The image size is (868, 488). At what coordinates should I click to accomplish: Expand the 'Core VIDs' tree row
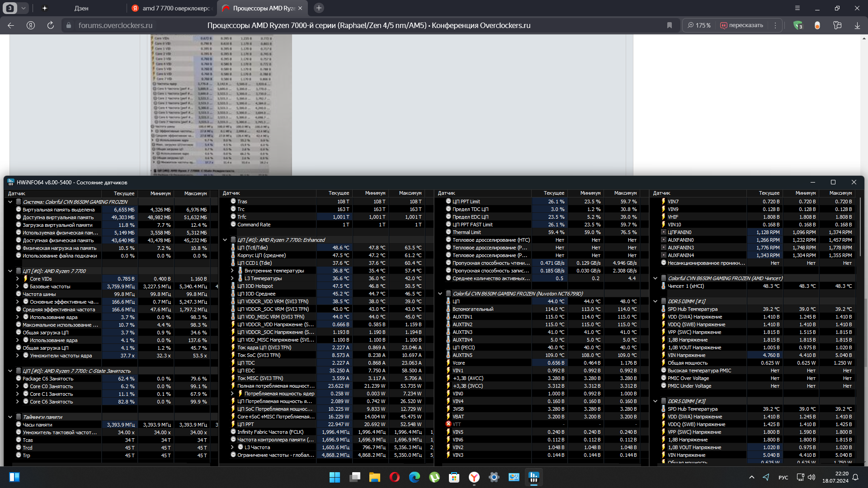click(x=17, y=279)
